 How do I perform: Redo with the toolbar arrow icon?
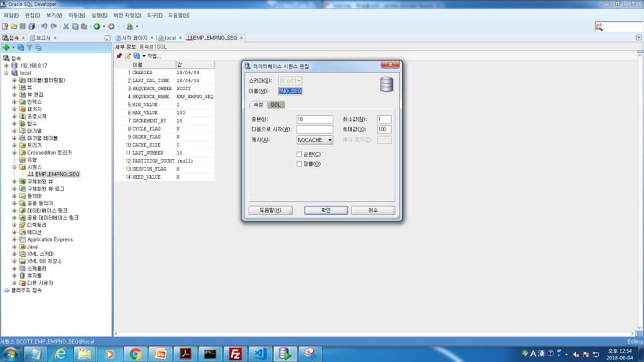[x=53, y=26]
